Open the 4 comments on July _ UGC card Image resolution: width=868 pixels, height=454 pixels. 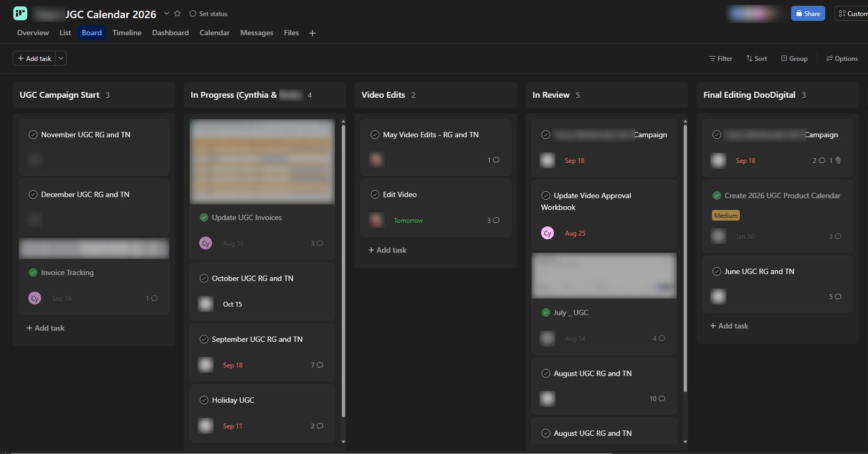tap(659, 338)
